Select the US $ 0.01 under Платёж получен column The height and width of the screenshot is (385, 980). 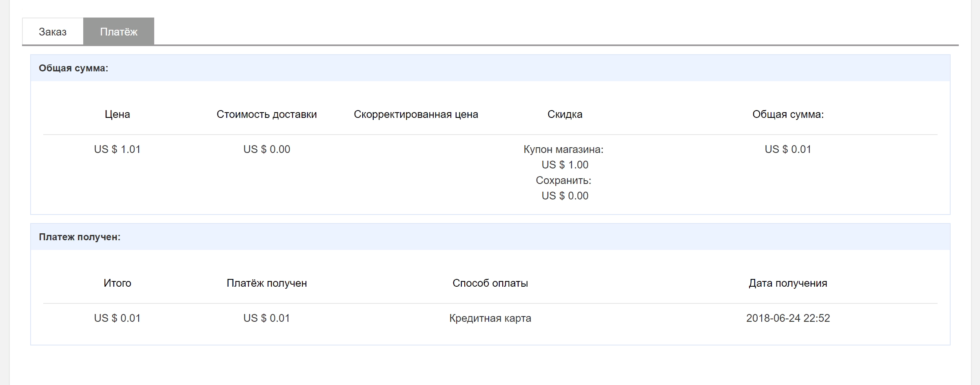[267, 318]
